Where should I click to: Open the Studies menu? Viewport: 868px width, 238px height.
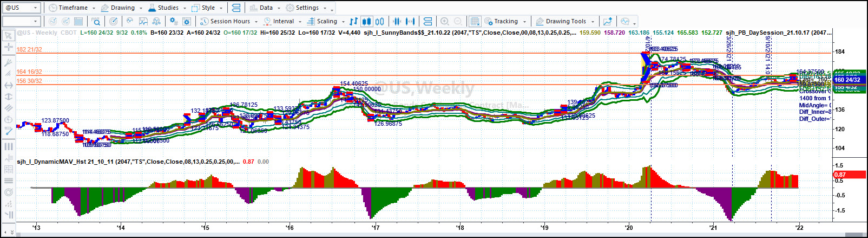(167, 8)
